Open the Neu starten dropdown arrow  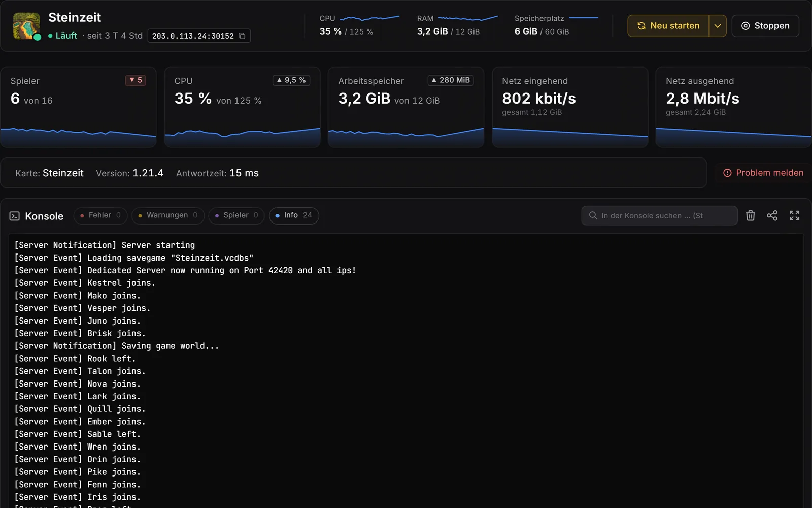(718, 26)
